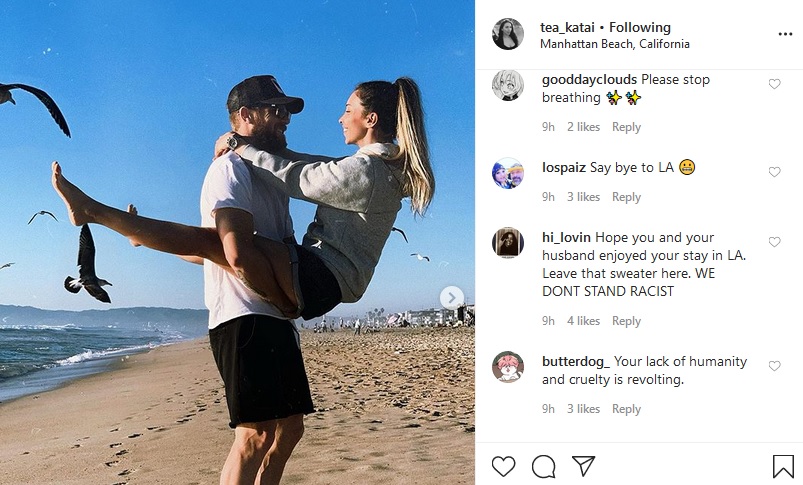Like gooddayclouds' comment

click(x=774, y=84)
